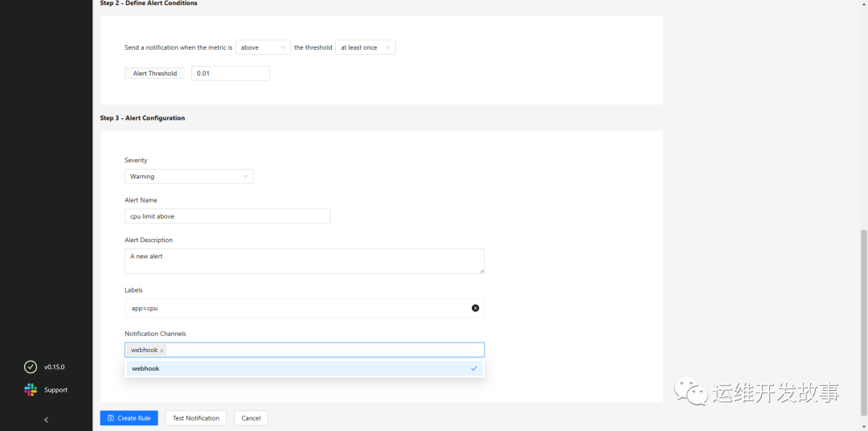Clear the Labels field with the X icon
This screenshot has height=431, width=868.
475,308
